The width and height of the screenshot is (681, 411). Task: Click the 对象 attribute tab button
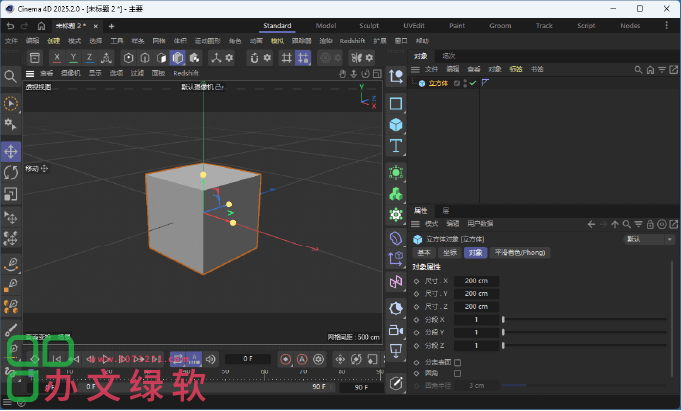(476, 253)
